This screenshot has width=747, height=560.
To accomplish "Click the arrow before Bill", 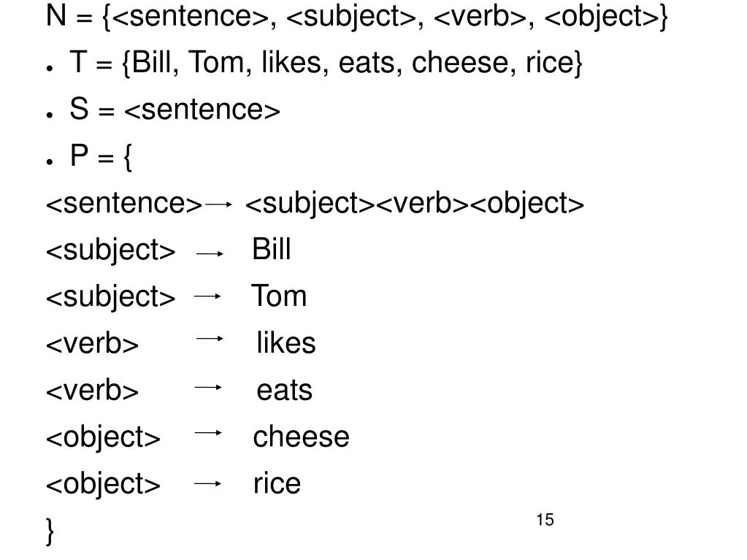I will [210, 254].
